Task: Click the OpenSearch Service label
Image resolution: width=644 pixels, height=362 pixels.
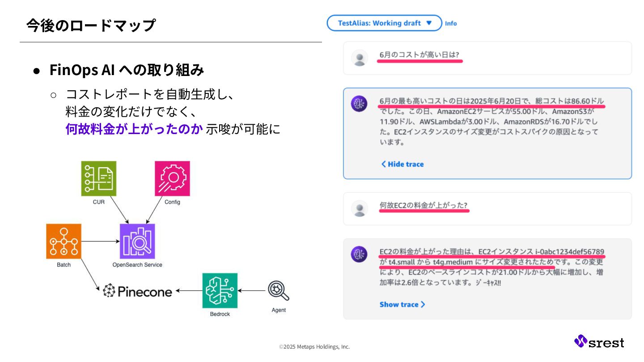Action: pos(137,265)
